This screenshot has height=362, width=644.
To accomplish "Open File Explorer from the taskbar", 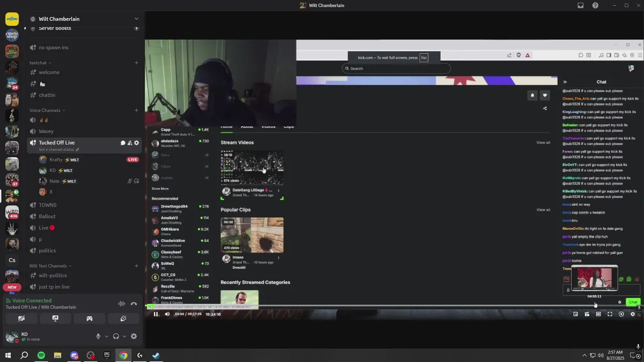I will pos(57,355).
